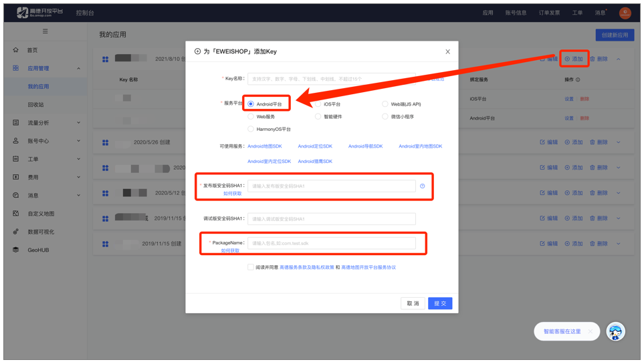644x362 pixels.
Task: Click 编辑 for the 2020/5/26 application
Action: [549, 142]
